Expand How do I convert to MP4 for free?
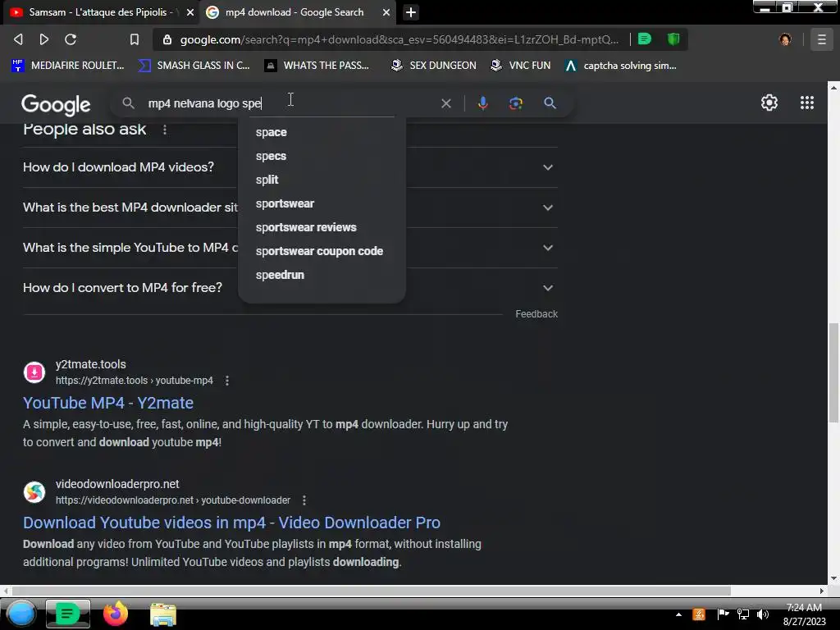 point(290,288)
